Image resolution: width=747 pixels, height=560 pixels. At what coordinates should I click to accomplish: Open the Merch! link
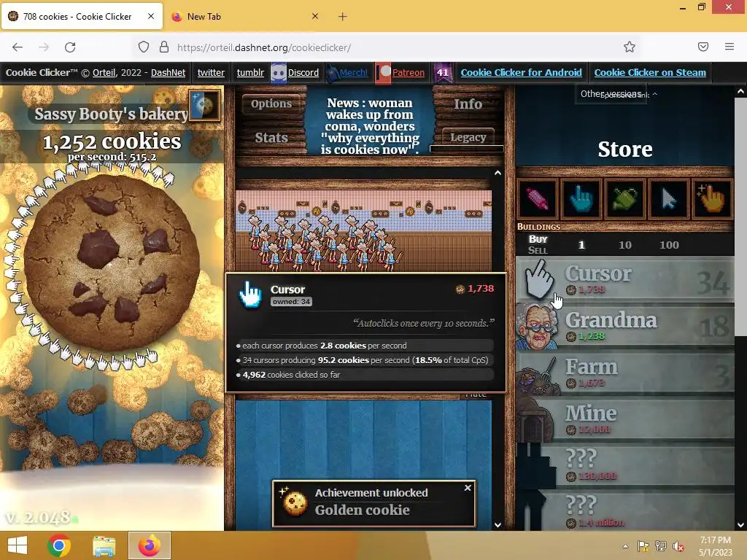354,73
